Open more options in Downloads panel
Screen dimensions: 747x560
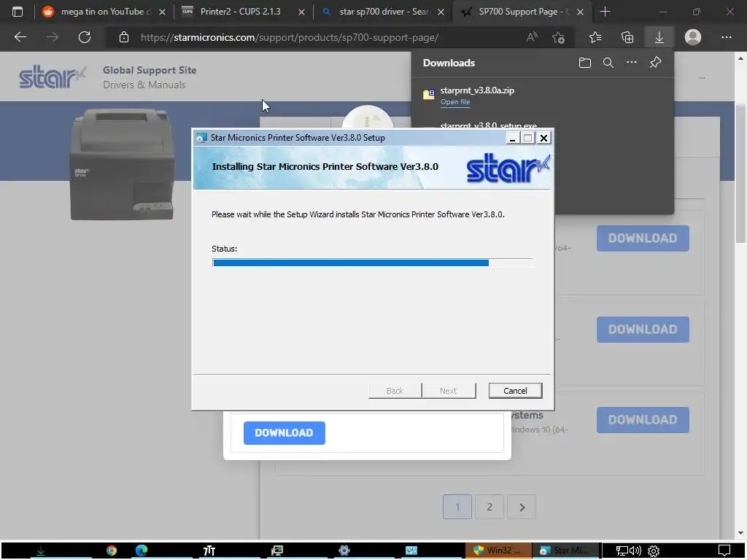(631, 63)
